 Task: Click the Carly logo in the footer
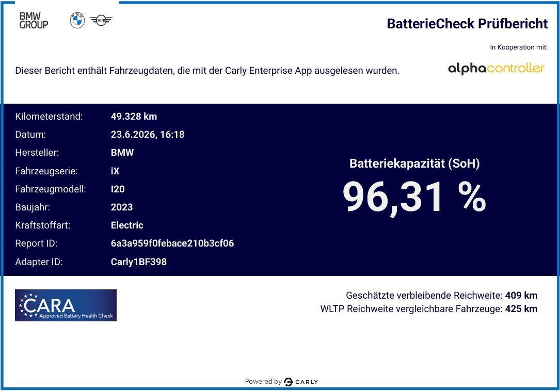pos(301,382)
